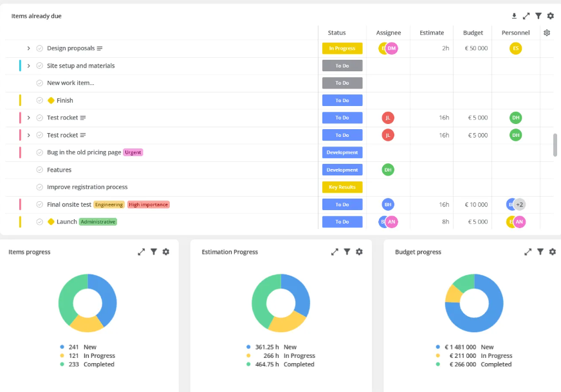Open Development status of Bug in old pricing page
The image size is (561, 392).
[342, 152]
